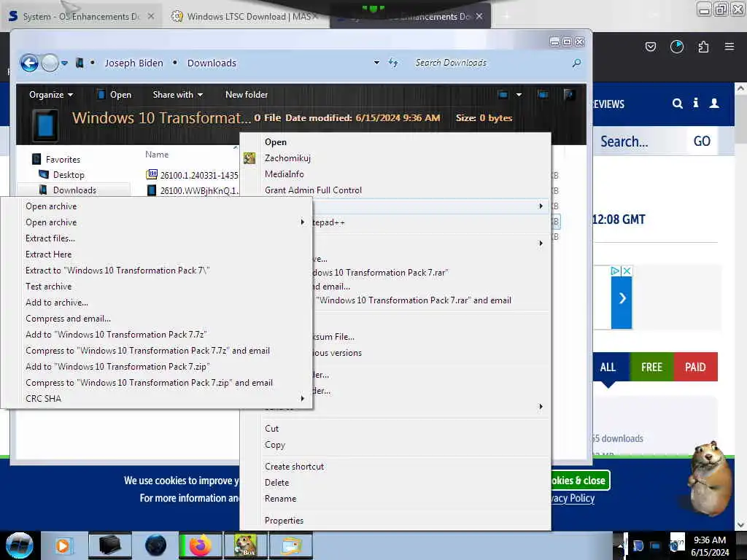Click the Firefox Pocket icon
The width and height of the screenshot is (747, 560).
click(650, 47)
